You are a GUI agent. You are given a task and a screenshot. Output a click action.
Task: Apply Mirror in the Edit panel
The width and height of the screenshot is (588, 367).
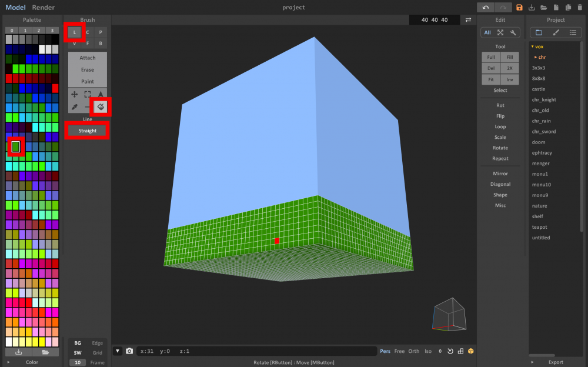[500, 174]
